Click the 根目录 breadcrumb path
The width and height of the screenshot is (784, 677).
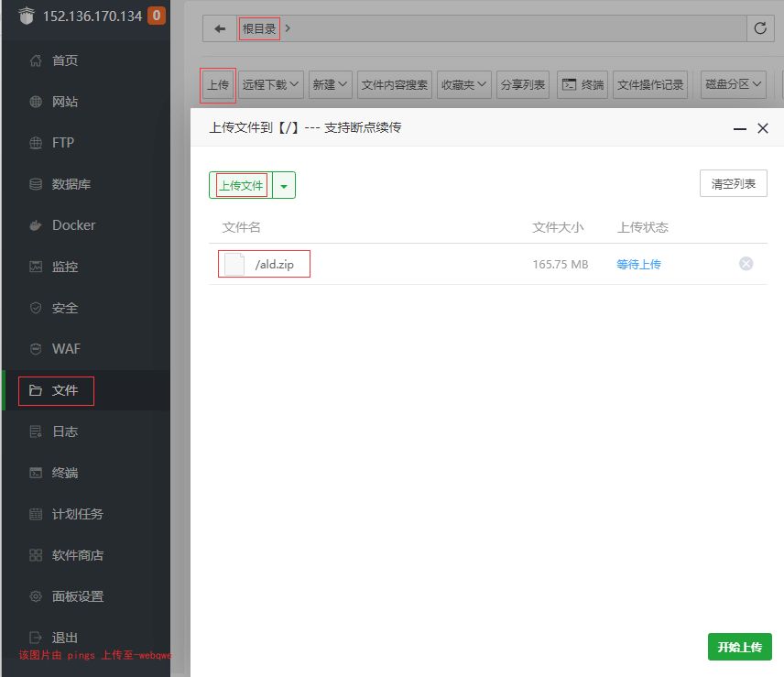pos(259,29)
